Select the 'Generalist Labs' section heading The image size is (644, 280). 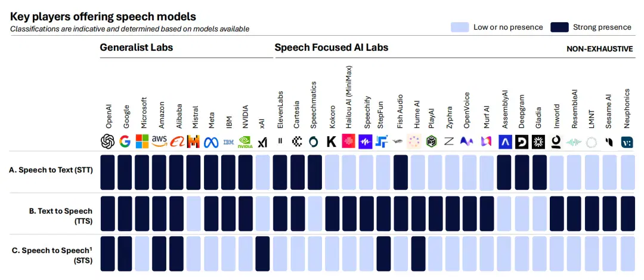coord(137,47)
